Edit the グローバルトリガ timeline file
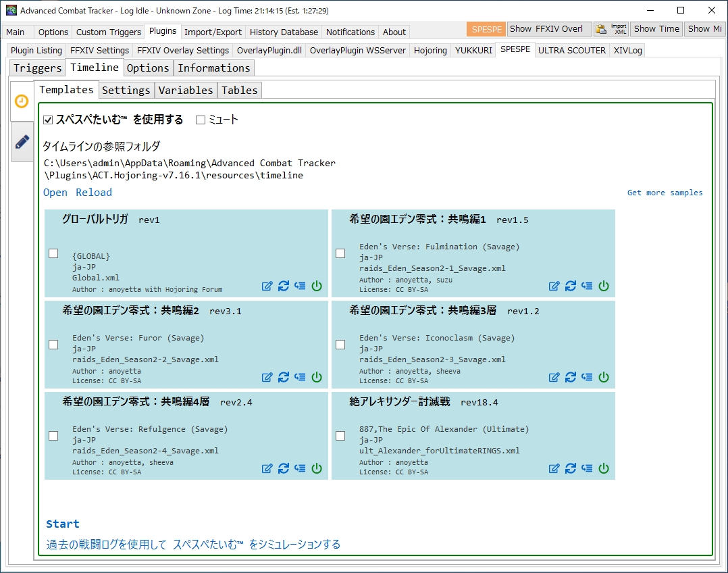Screen dimensions: 728x573 coord(267,286)
